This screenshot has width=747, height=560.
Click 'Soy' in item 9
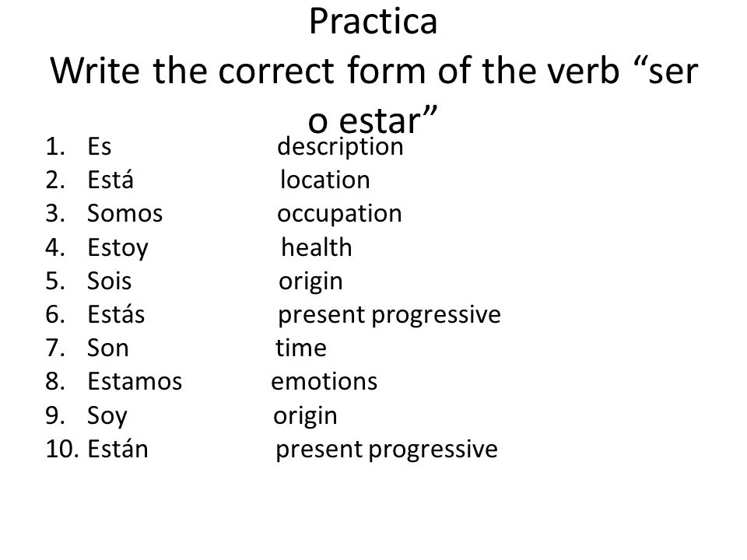click(107, 416)
